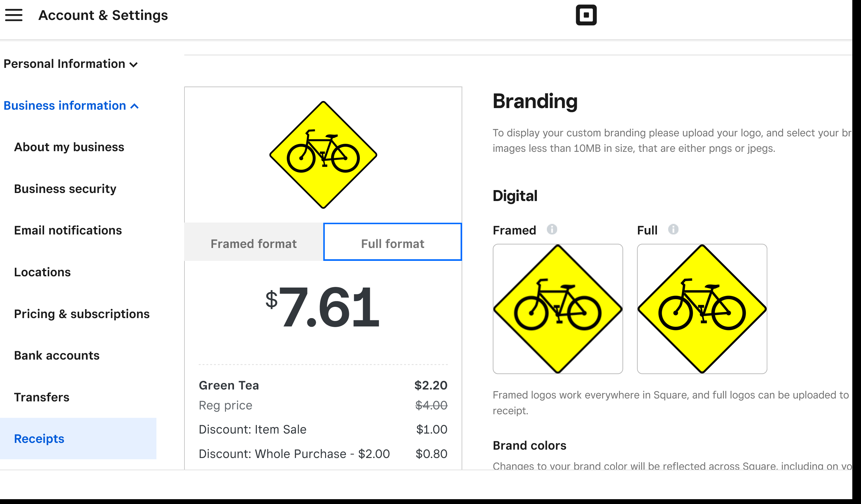Open Business security settings
The height and width of the screenshot is (504, 861).
pyautogui.click(x=65, y=188)
